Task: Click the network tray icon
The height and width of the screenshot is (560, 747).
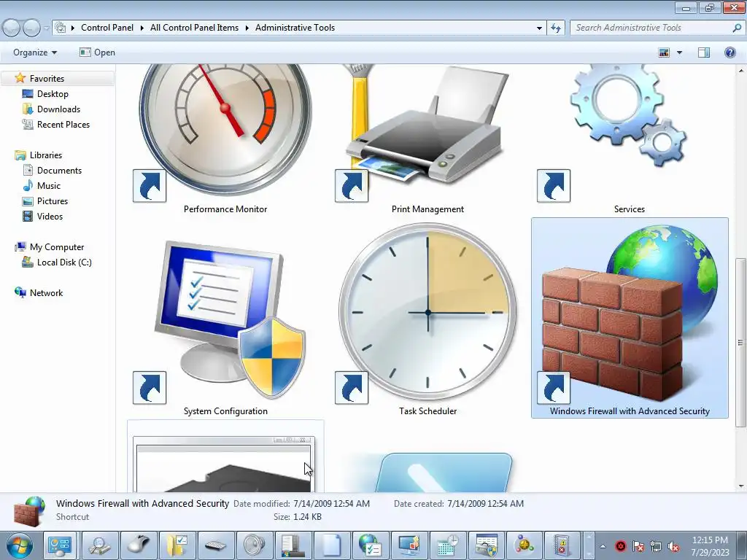Action: [656, 546]
